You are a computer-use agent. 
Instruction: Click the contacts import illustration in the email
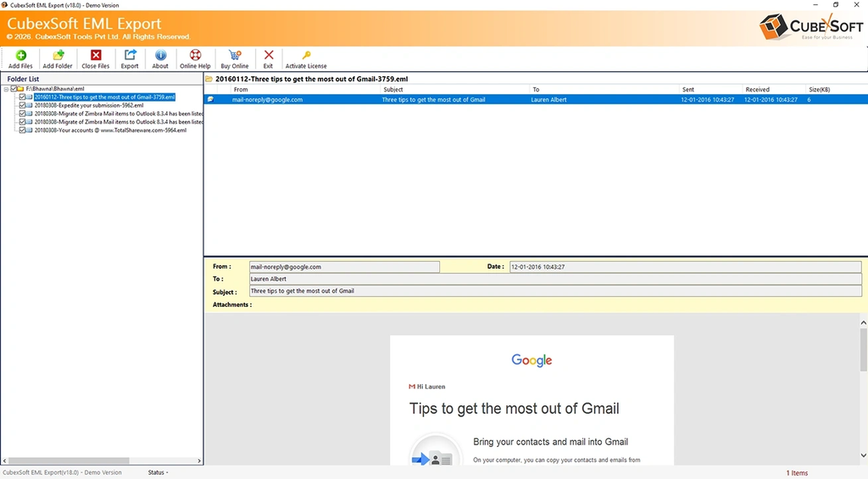tap(436, 449)
